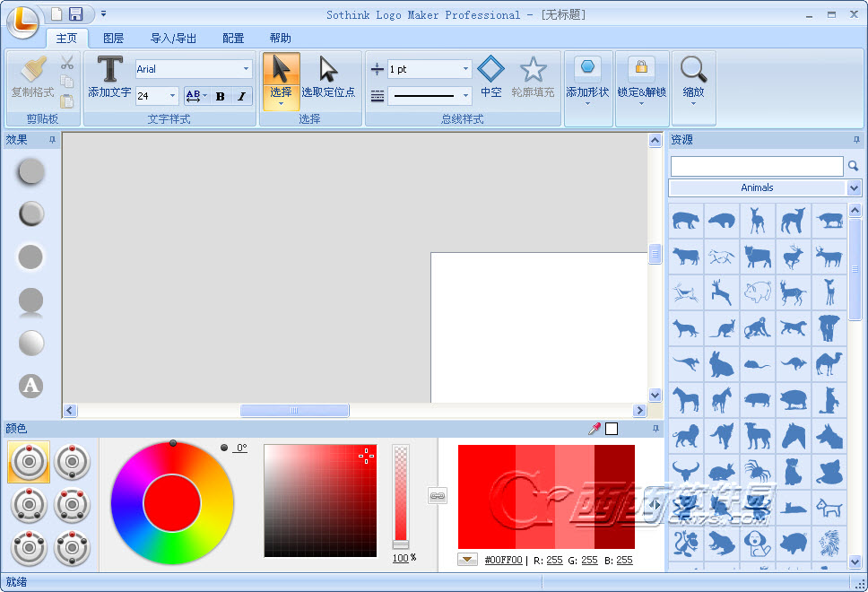The image size is (868, 592).
Task: Apply the first sphere effect in 效果 panel
Action: point(31,171)
